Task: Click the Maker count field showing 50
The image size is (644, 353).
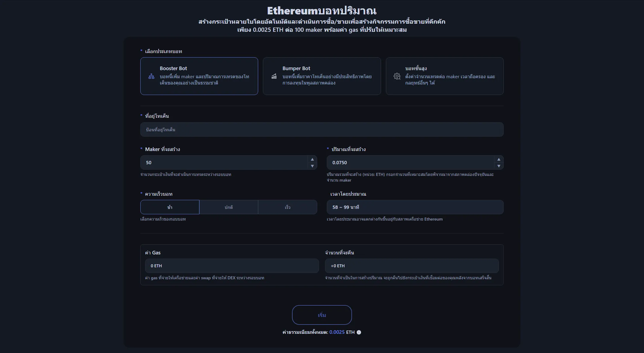Action: (223, 162)
